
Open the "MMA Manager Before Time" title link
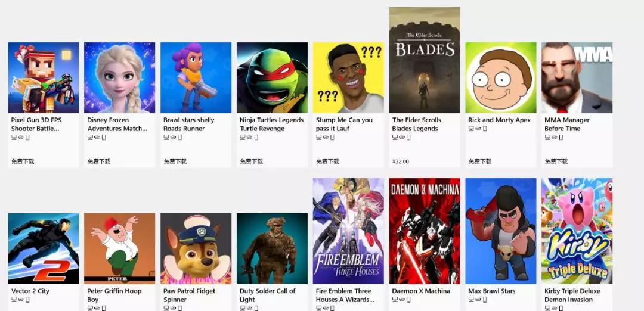567,125
